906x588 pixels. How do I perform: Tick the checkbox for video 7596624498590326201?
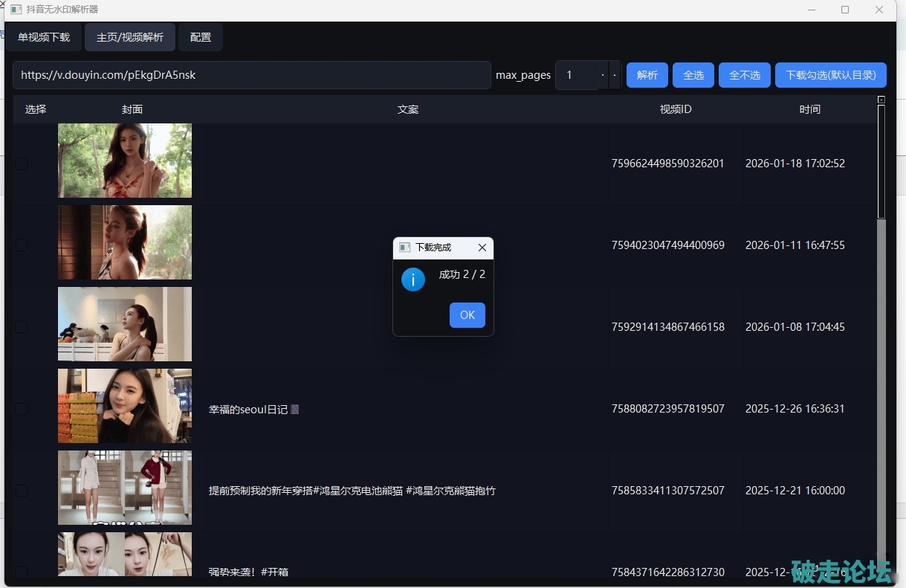(x=22, y=164)
